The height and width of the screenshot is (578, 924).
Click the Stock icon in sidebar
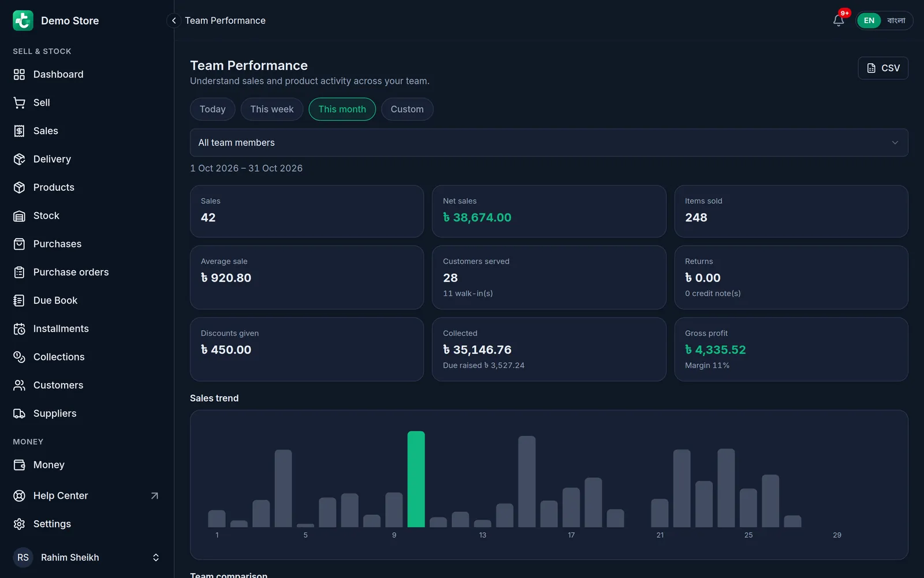click(x=19, y=216)
